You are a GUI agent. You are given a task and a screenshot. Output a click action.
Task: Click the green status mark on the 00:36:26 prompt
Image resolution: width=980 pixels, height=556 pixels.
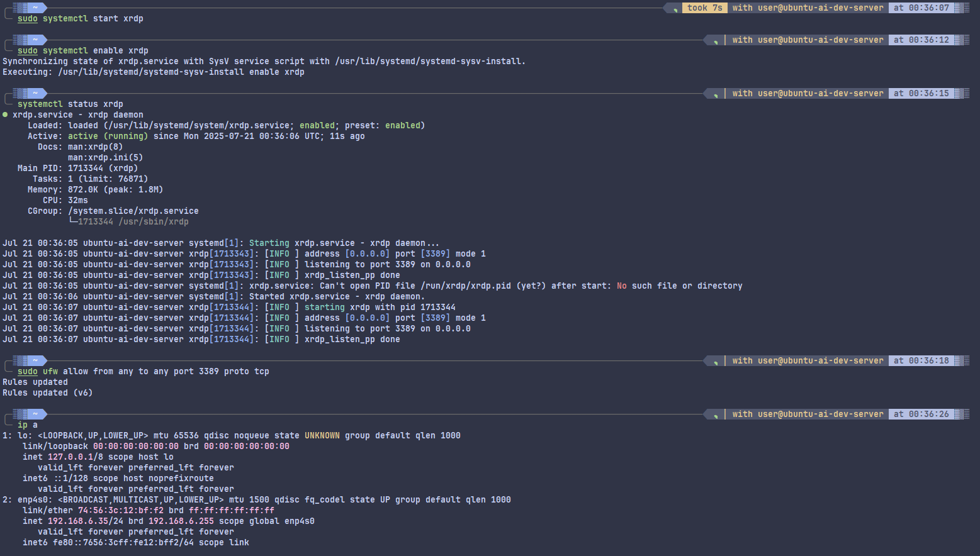point(715,415)
